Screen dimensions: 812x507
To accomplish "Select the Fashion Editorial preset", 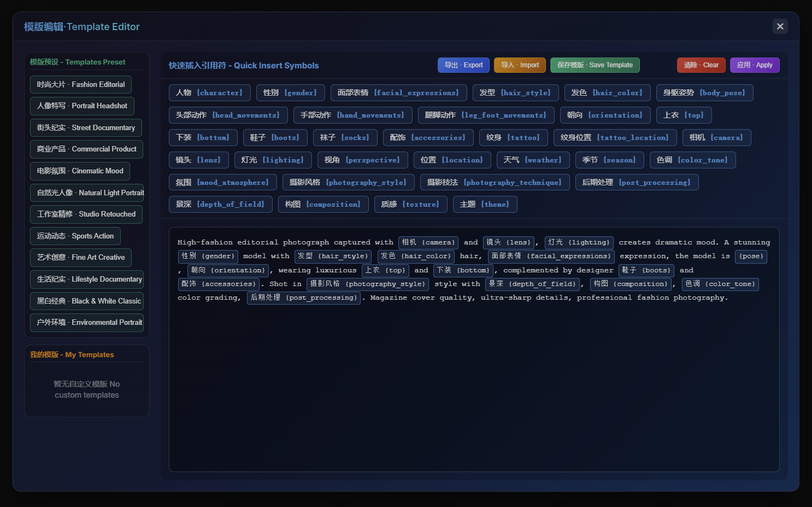I will [x=81, y=84].
